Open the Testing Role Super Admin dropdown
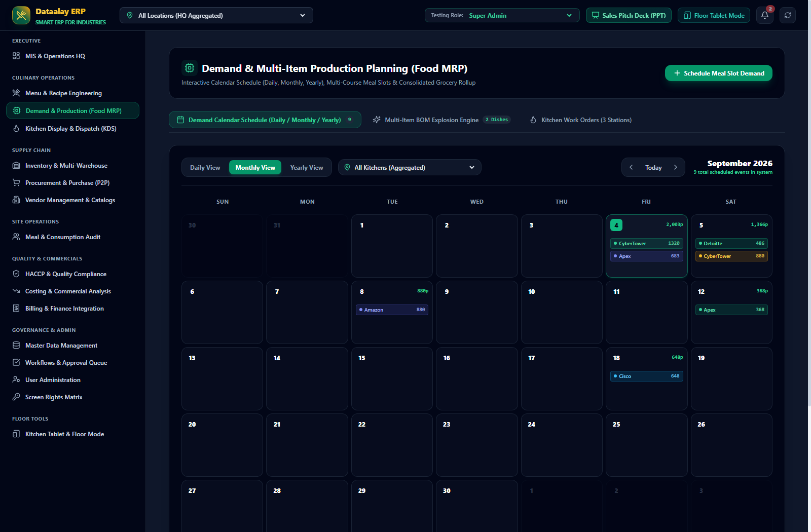 pos(502,15)
